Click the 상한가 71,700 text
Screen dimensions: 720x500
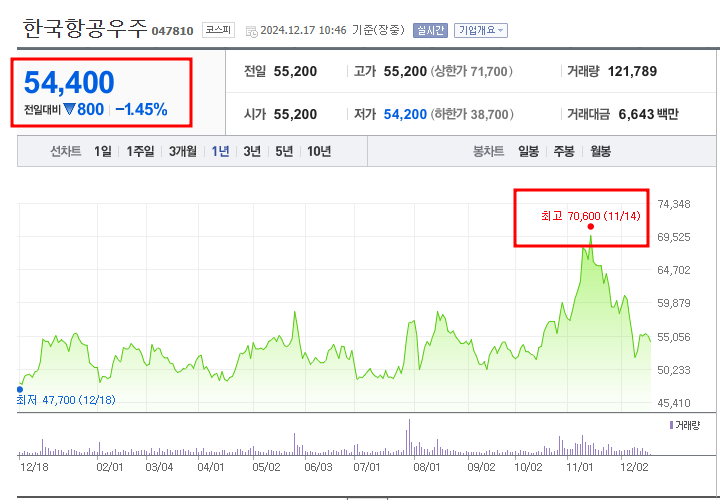click(472, 71)
